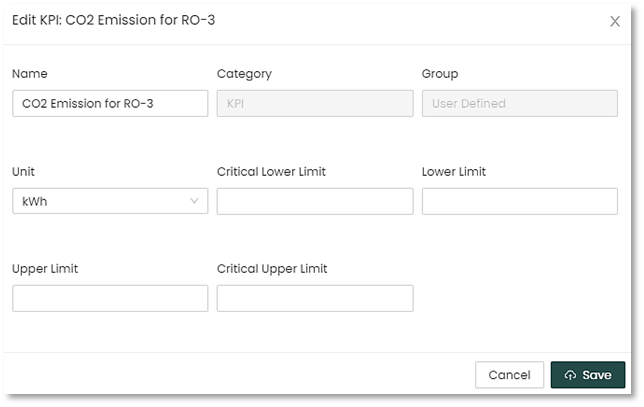Click the Group field label

click(x=440, y=74)
